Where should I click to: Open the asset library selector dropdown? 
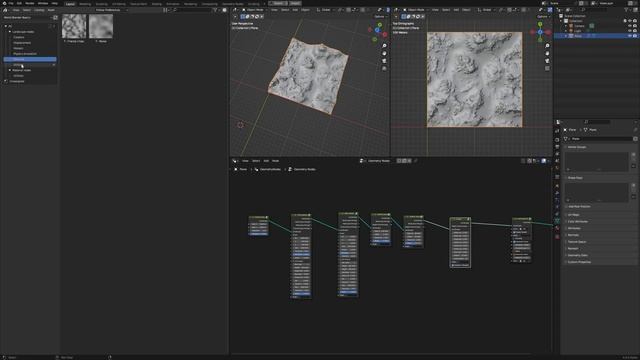[27, 18]
